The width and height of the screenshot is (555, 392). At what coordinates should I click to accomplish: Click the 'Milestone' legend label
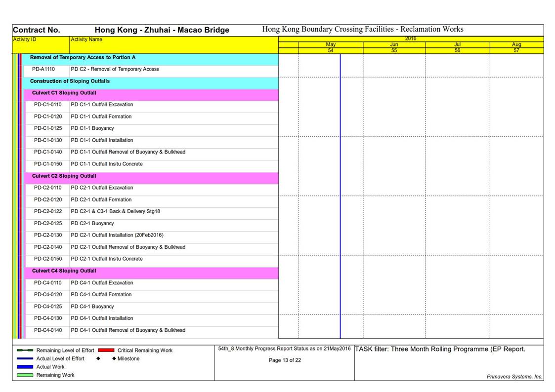[x=128, y=358]
